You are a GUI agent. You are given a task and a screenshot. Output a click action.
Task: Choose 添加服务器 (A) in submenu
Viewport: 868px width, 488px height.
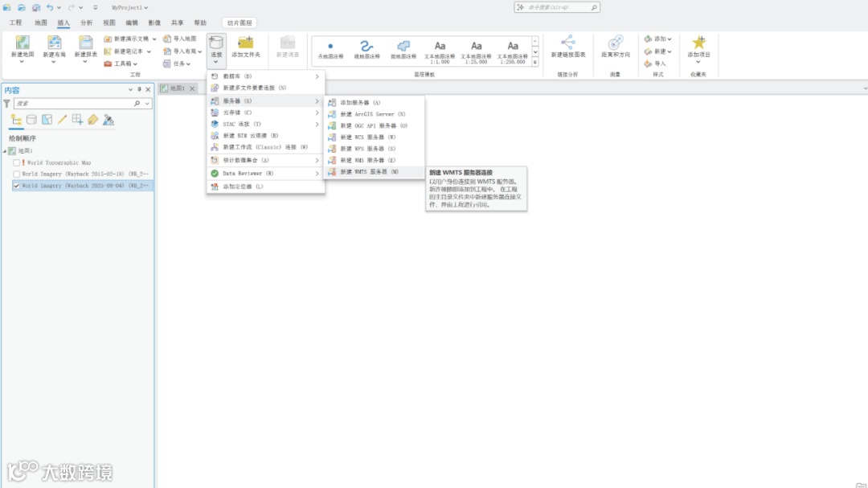pyautogui.click(x=375, y=102)
